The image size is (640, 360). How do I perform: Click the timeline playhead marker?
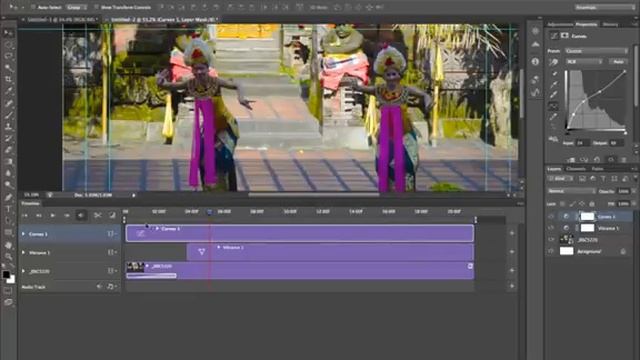click(x=210, y=212)
